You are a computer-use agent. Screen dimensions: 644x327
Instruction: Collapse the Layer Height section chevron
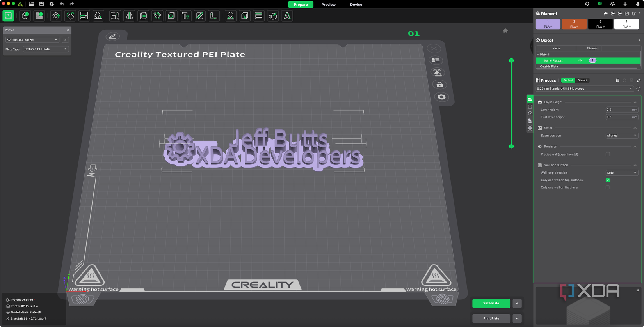(x=635, y=102)
